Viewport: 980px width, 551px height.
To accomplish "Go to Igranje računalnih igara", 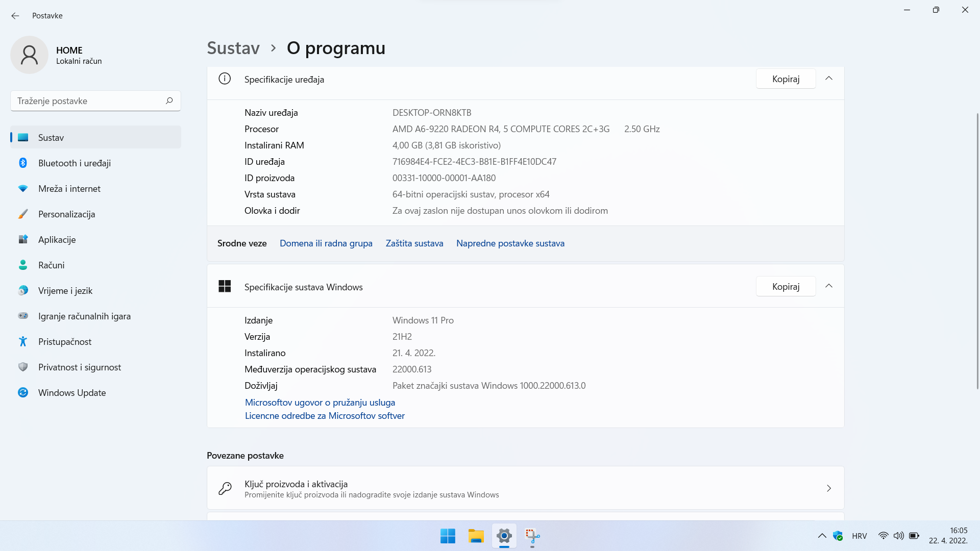I will [x=95, y=316].
